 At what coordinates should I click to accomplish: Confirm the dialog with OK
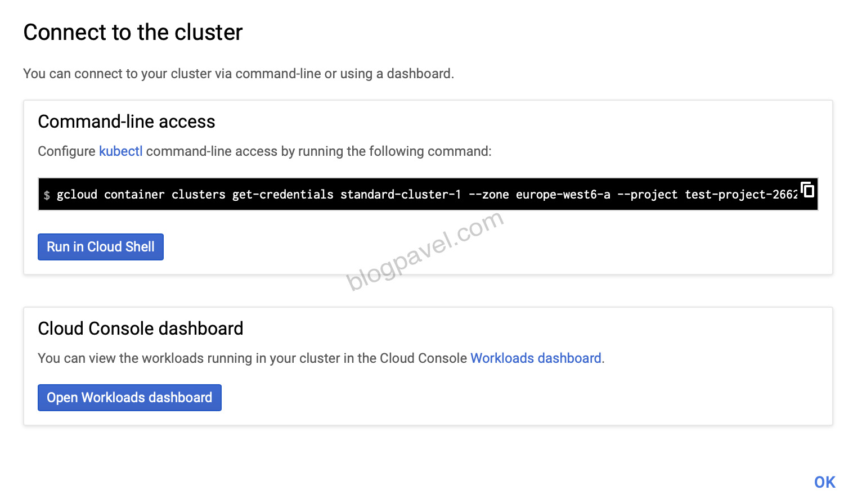click(824, 482)
